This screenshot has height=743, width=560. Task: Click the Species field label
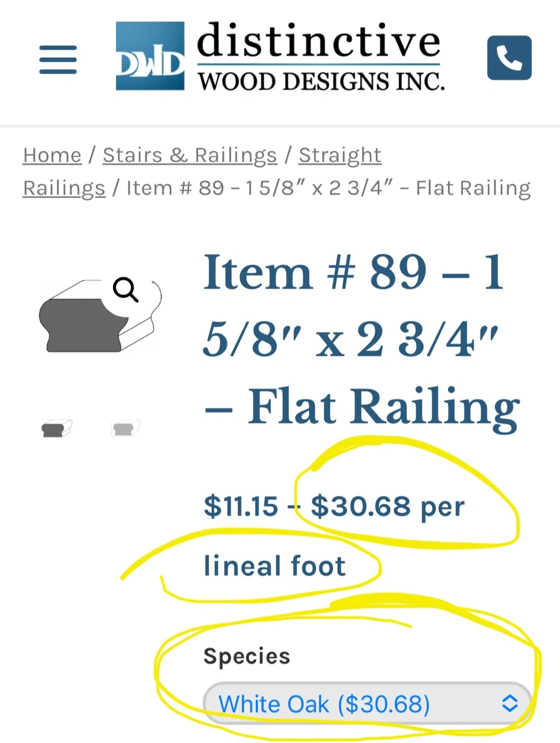pyautogui.click(x=247, y=656)
